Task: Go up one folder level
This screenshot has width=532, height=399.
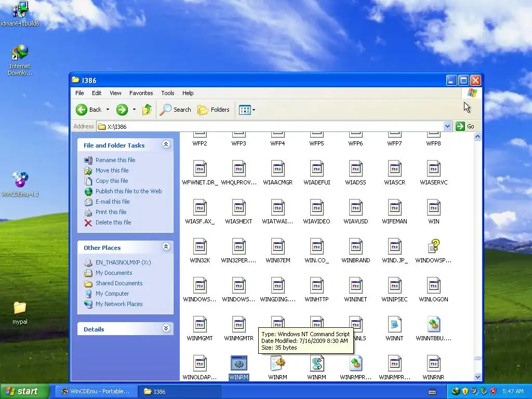Action: [x=147, y=110]
